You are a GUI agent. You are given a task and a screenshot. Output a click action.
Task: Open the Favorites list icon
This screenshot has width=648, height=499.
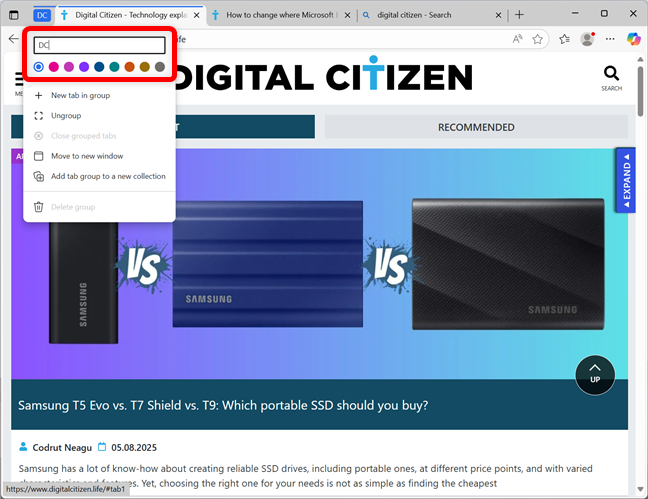point(565,39)
